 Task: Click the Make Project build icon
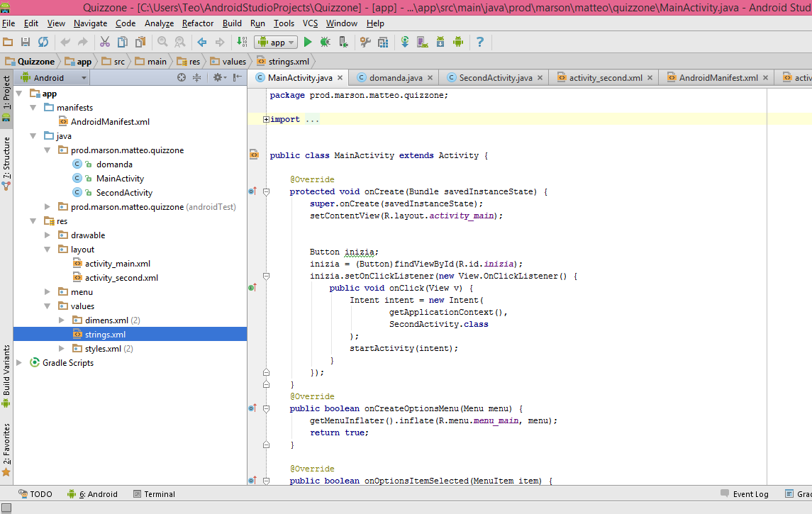[x=242, y=42]
